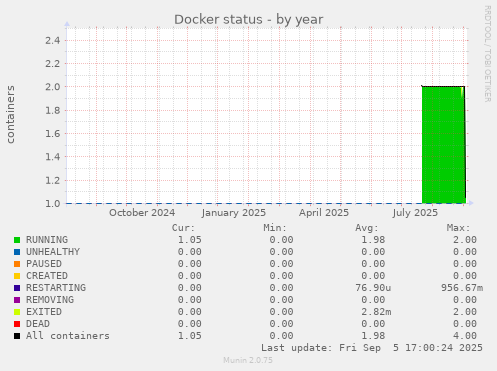The image size is (497, 371).
Task: Click All containers max value 4.00
Action: tap(465, 336)
